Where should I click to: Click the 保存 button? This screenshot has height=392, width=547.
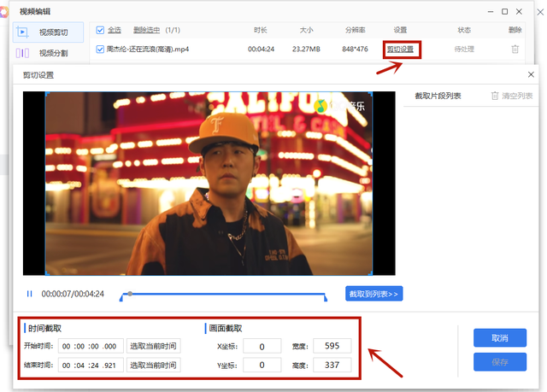(500, 362)
